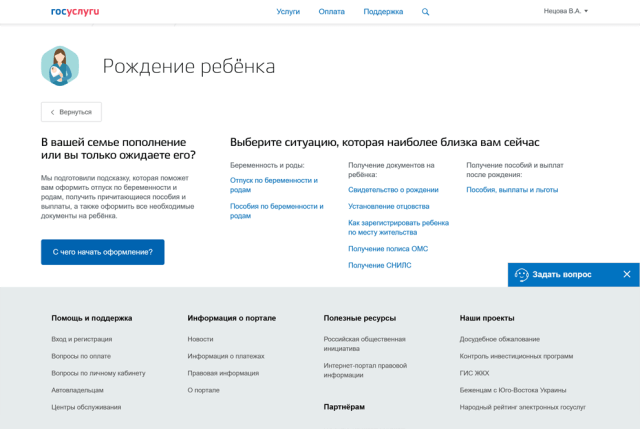The height and width of the screenshot is (429, 640).
Task: Click heading Выберите ситуацию, которая наиболее близка
Action: [384, 142]
